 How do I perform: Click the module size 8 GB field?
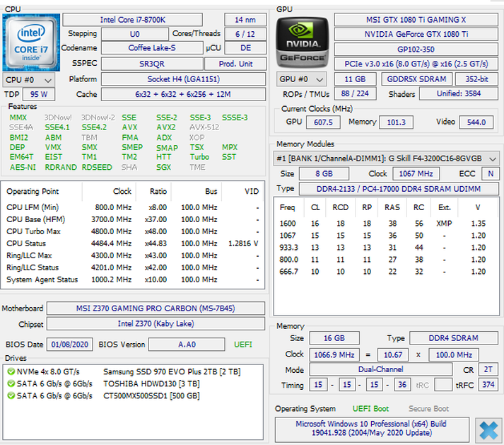(324, 174)
